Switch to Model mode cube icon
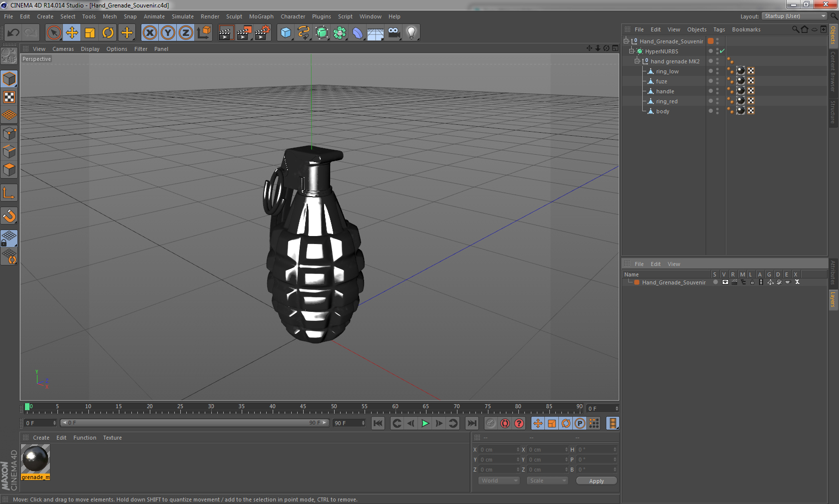This screenshot has height=504, width=839. [9, 79]
